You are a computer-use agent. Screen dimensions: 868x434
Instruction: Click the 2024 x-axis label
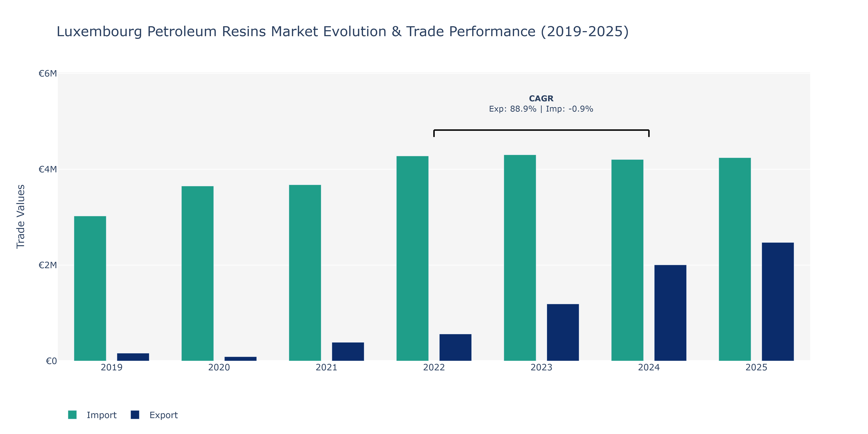649,367
